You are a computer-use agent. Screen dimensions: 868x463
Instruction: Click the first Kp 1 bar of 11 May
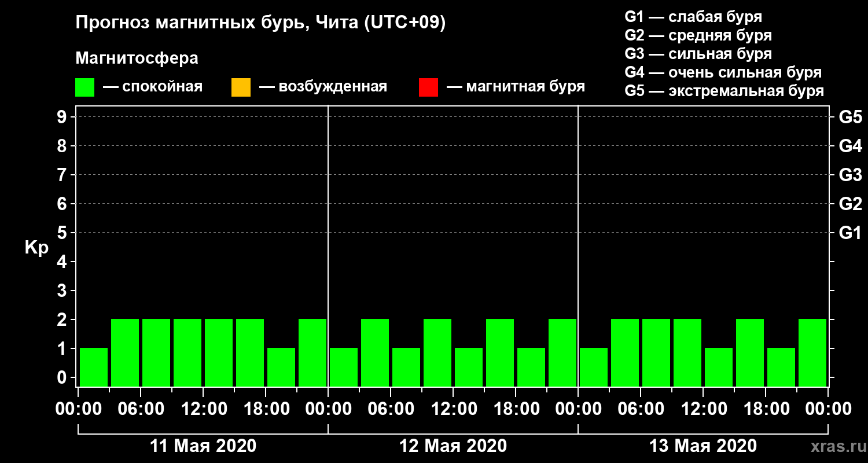pos(94,367)
